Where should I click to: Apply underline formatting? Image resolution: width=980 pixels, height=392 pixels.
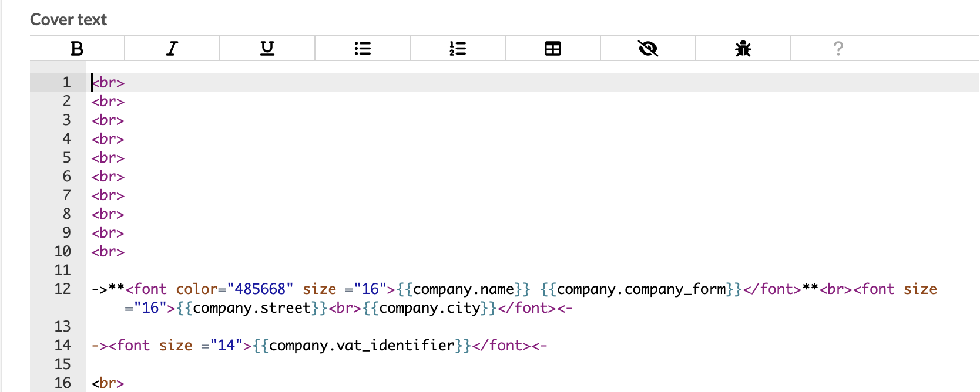(x=267, y=48)
